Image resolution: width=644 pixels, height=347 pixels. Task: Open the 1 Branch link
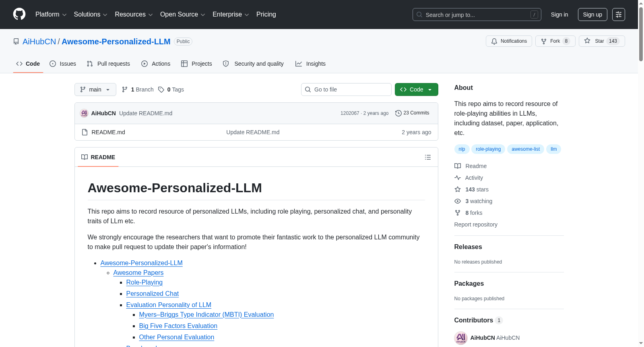(x=138, y=89)
